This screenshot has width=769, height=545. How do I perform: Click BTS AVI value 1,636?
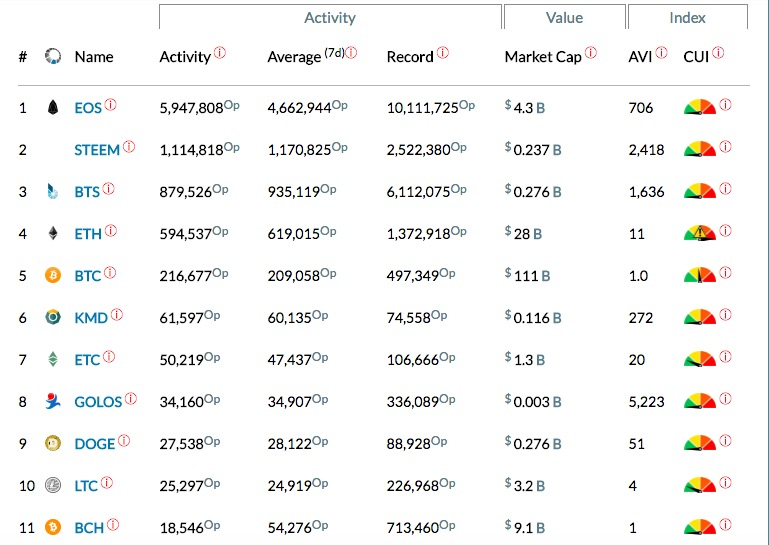[646, 192]
